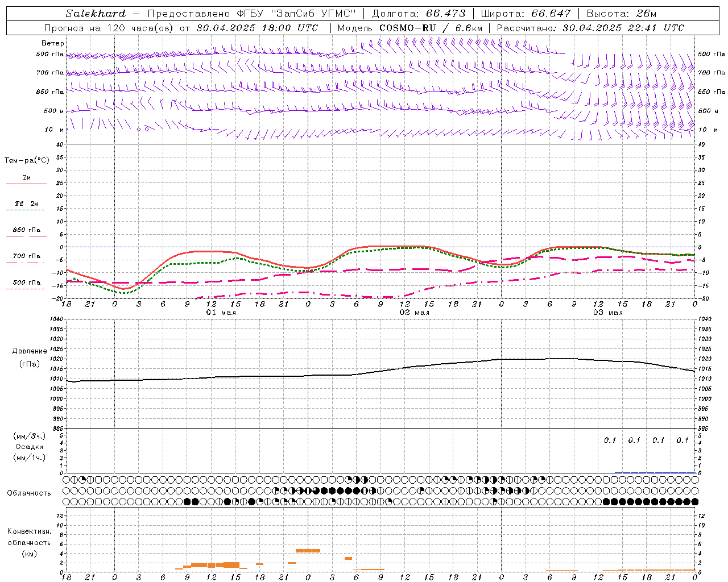Click the "02 мая" date marker

point(415,313)
